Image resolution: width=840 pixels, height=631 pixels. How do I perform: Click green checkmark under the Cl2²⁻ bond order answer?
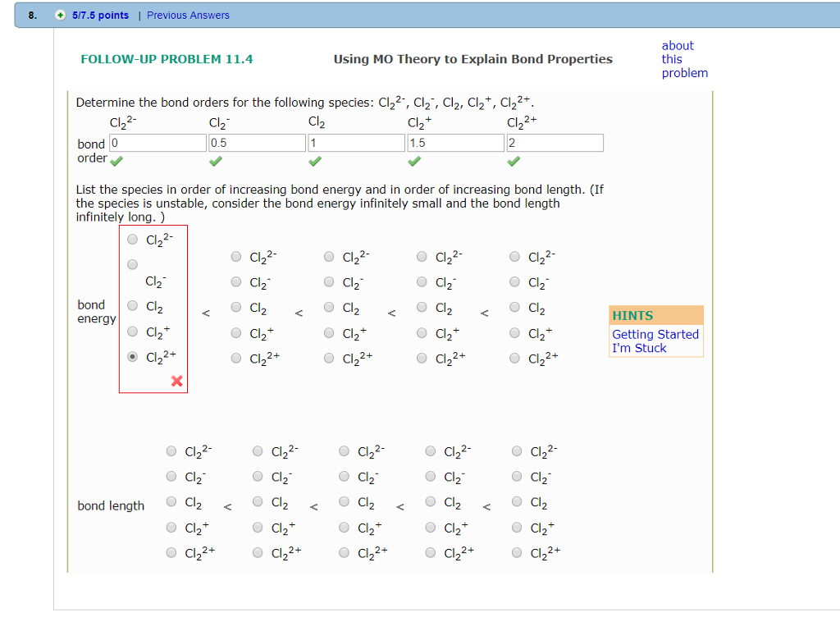pyautogui.click(x=116, y=162)
